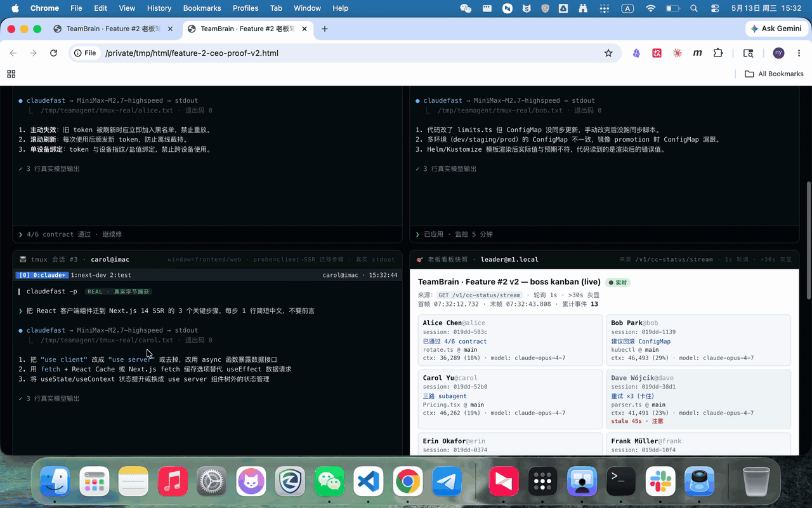
Task: Click '三路 subagent' status in Carol's card
Action: [445, 396]
